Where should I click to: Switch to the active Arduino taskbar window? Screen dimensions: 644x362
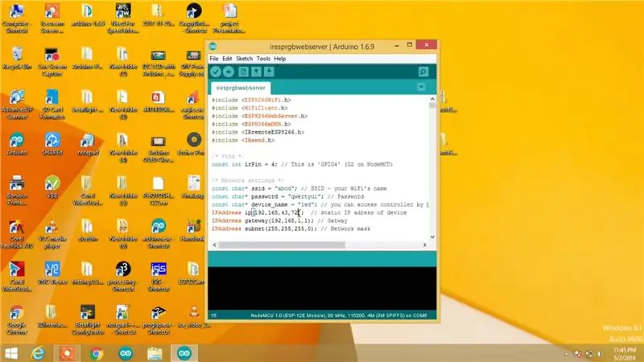pos(184,353)
